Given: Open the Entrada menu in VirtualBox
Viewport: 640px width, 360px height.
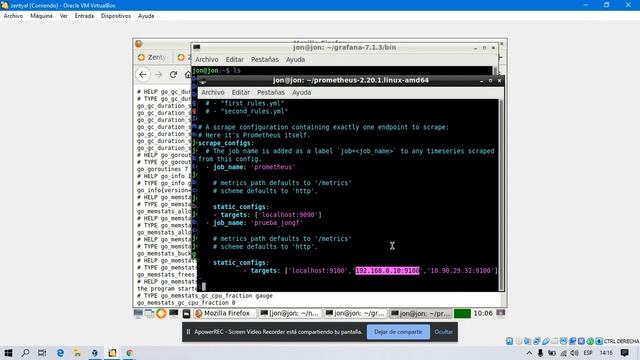Looking at the screenshot, I should [84, 16].
